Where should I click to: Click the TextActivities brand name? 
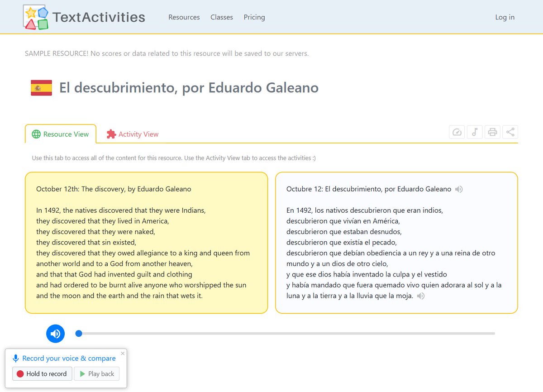(99, 17)
